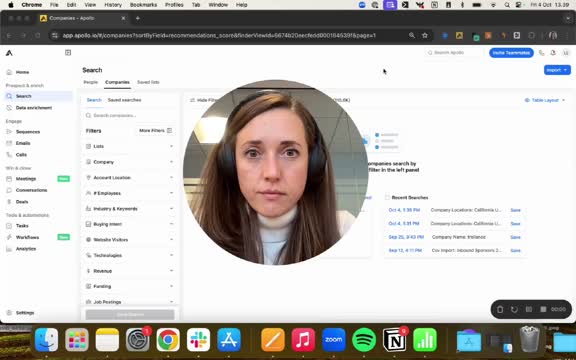Expand the Lists filter
576x360 pixels.
click(130, 146)
